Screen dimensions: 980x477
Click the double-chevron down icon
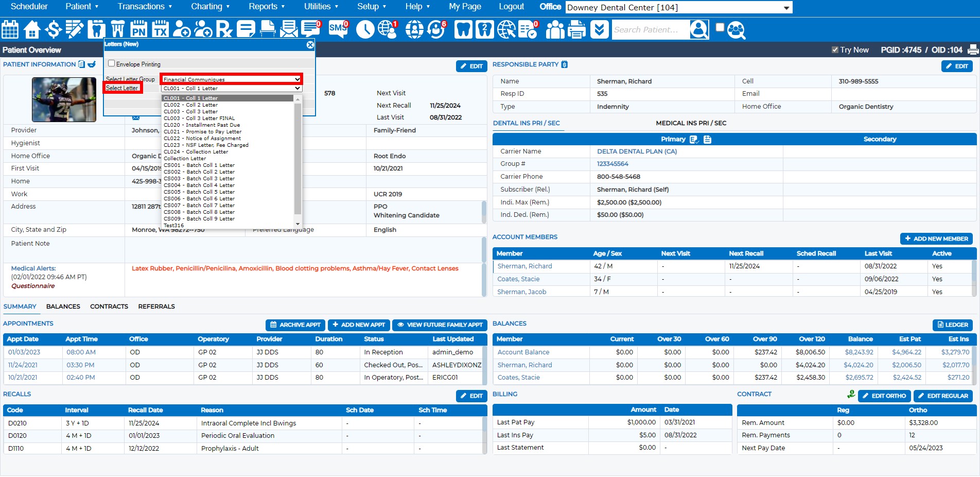pos(599,29)
